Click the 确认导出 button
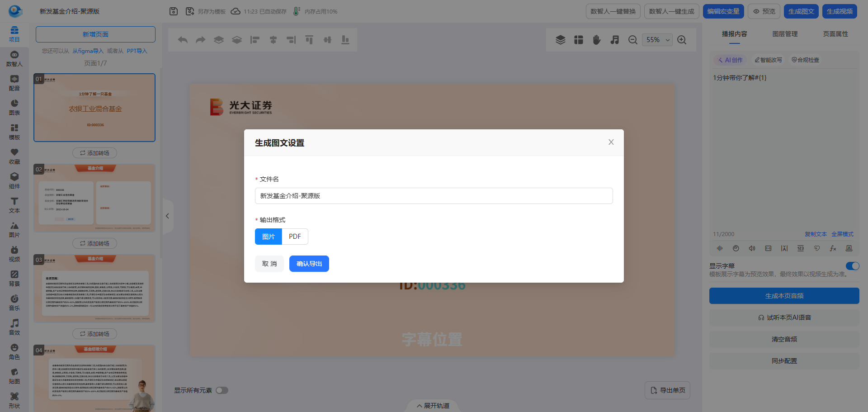This screenshot has width=868, height=412. pos(309,264)
